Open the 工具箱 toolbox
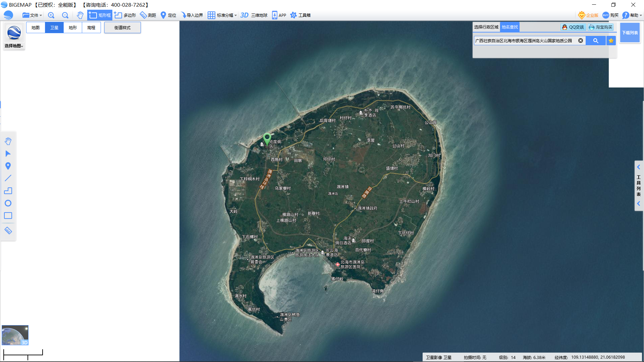Image resolution: width=644 pixels, height=362 pixels. tap(300, 15)
